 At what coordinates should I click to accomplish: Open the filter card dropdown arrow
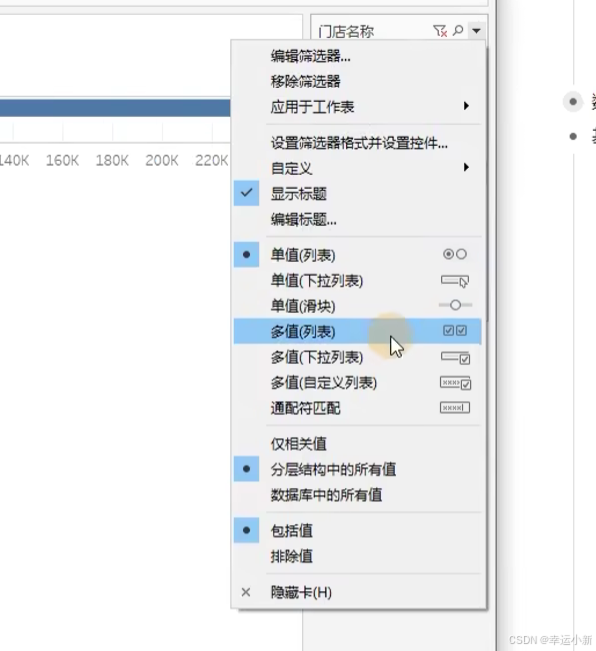point(476,30)
